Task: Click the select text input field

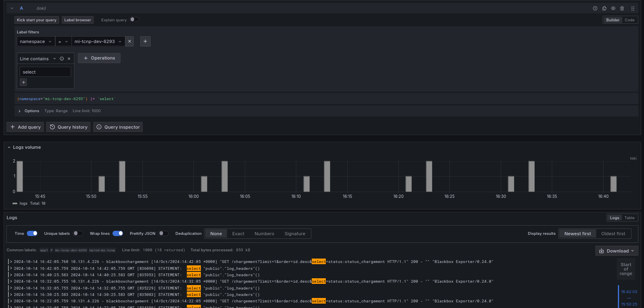Action: [x=45, y=72]
